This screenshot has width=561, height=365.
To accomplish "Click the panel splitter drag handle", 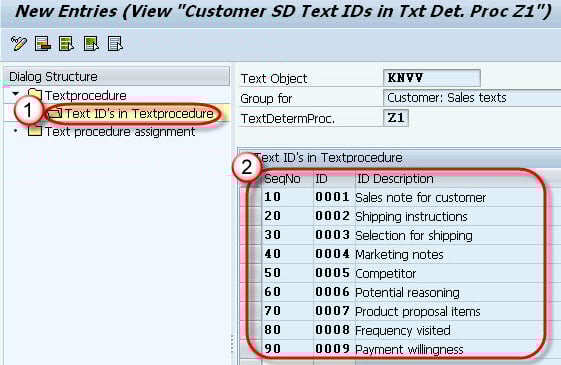I will (232, 344).
